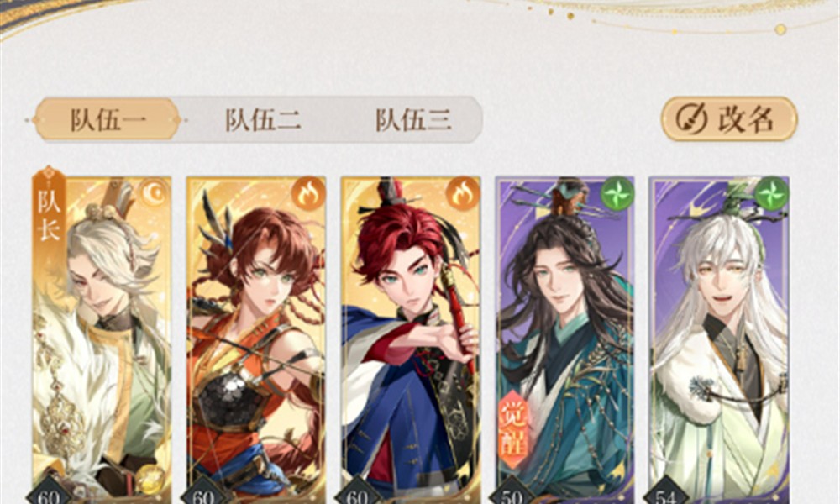Click the fire icon on red-haired boy card
The height and width of the screenshot is (504, 840).
462,193
